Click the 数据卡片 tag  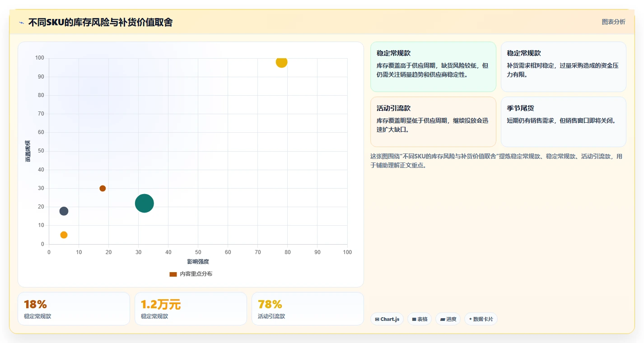(x=481, y=319)
